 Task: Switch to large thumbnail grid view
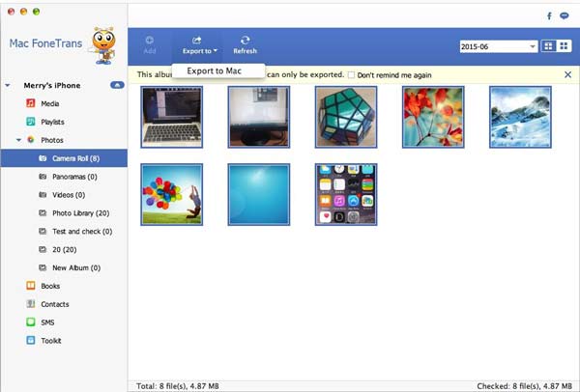(x=549, y=46)
